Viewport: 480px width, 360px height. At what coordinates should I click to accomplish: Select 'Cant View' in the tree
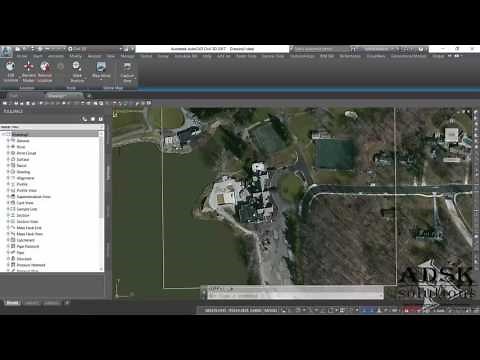coord(25,203)
